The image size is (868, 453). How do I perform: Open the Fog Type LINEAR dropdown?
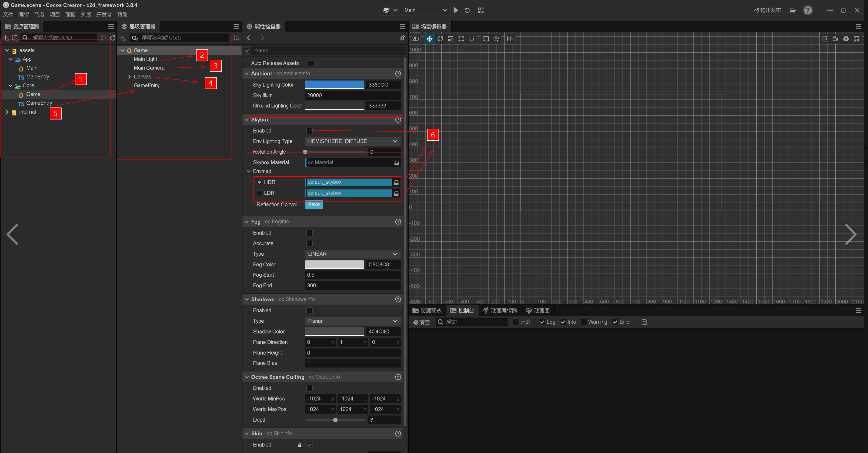[x=352, y=254]
